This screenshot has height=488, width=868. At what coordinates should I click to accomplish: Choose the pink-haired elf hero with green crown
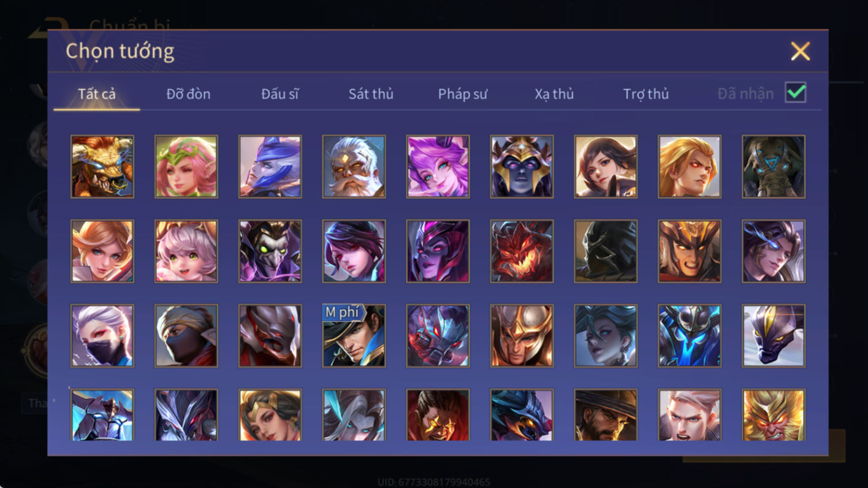coord(186,166)
